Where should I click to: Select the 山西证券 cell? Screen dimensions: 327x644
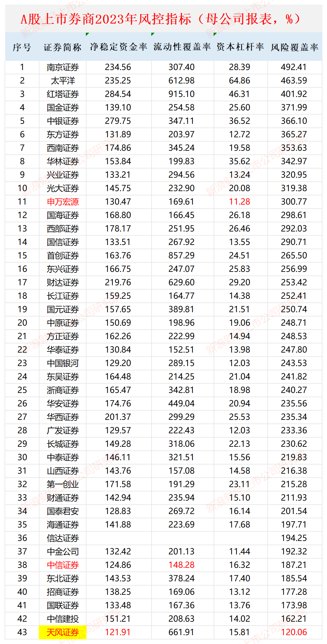click(x=63, y=471)
